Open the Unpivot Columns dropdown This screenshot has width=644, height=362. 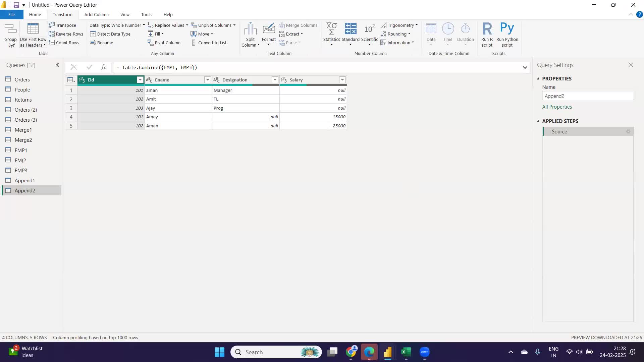(213, 25)
